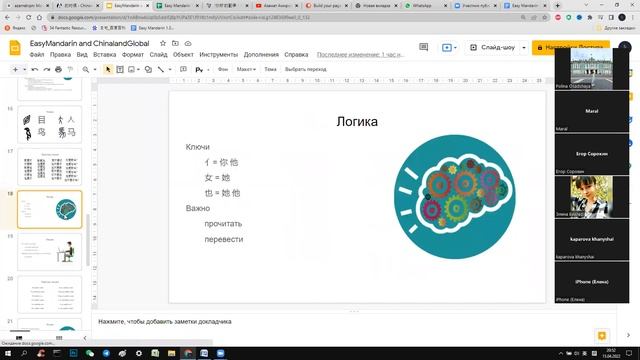Image resolution: width=640 pixels, height=360 pixels.
Task: Choose the select cursor tool
Action: [108, 70]
